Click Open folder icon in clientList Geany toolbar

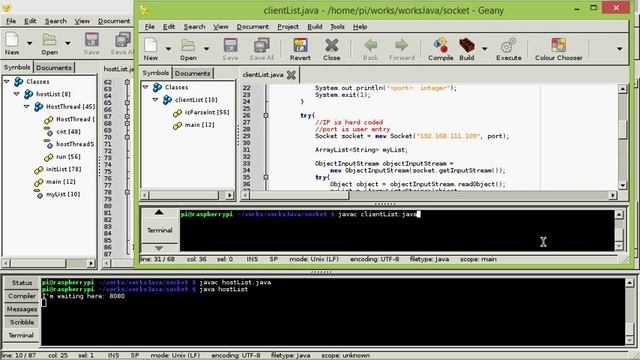coord(188,45)
